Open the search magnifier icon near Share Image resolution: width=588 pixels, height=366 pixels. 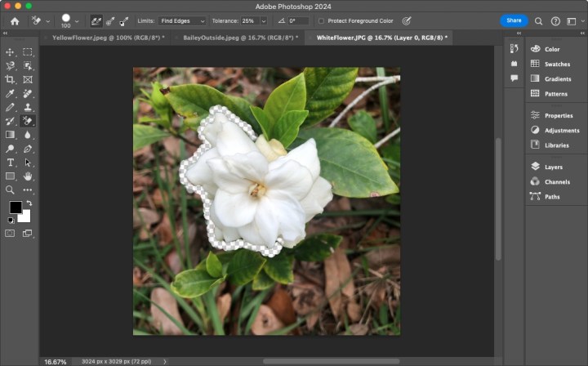pos(538,20)
